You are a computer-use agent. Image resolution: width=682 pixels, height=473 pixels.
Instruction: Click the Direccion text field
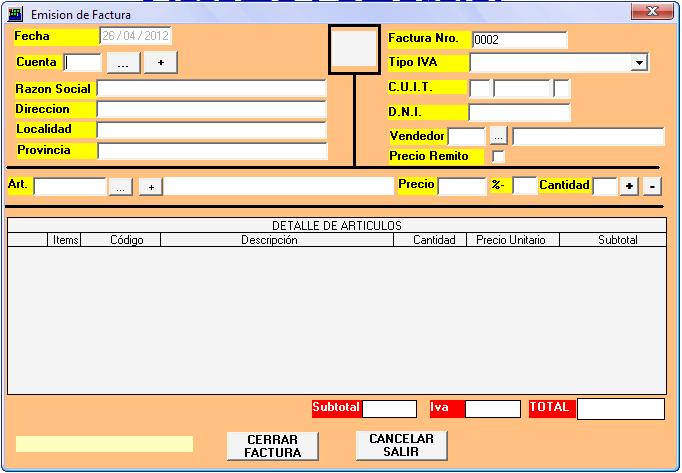coord(211,109)
